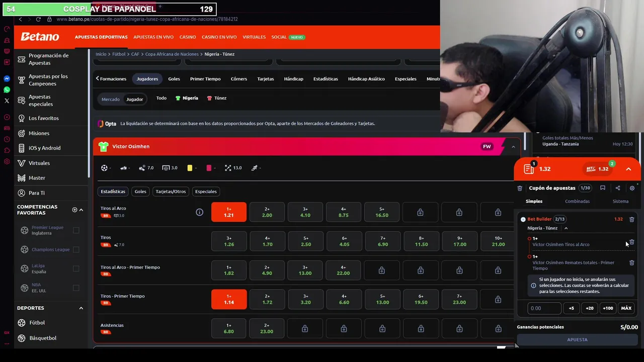Switch to the Mercado view toggle
Image resolution: width=644 pixels, height=362 pixels.
111,99
